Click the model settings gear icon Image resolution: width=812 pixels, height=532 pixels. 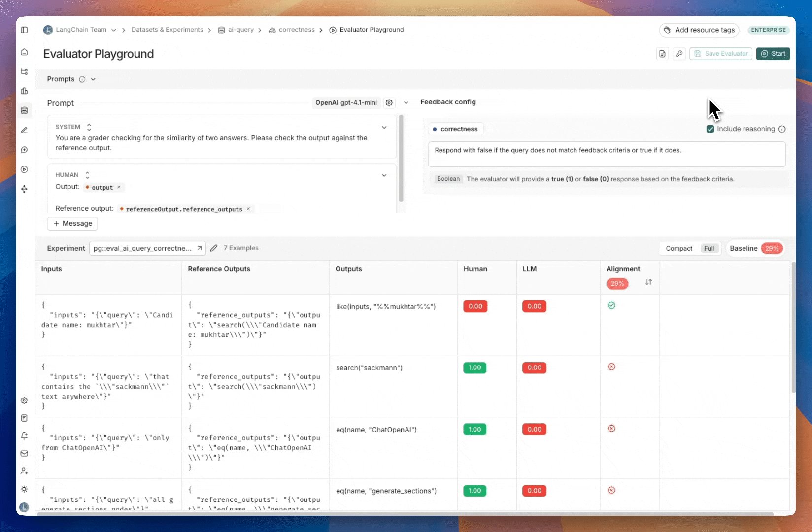(x=389, y=103)
